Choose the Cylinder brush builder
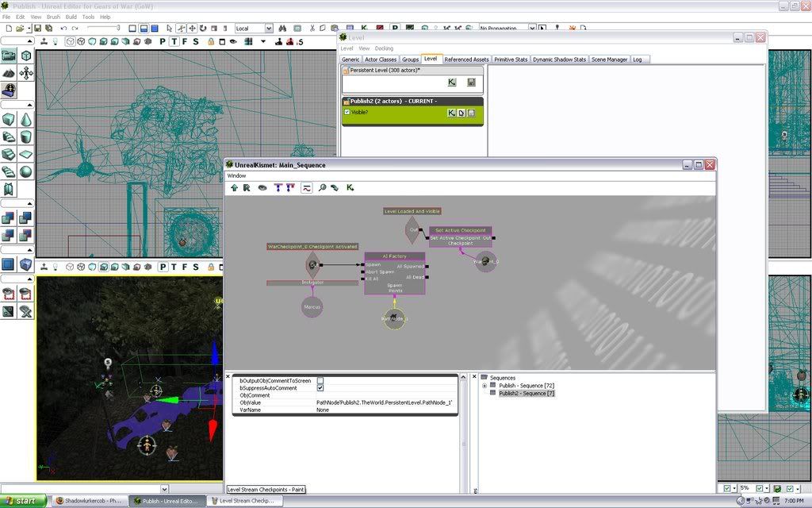Image resolution: width=812 pixels, height=508 pixels. 26,137
